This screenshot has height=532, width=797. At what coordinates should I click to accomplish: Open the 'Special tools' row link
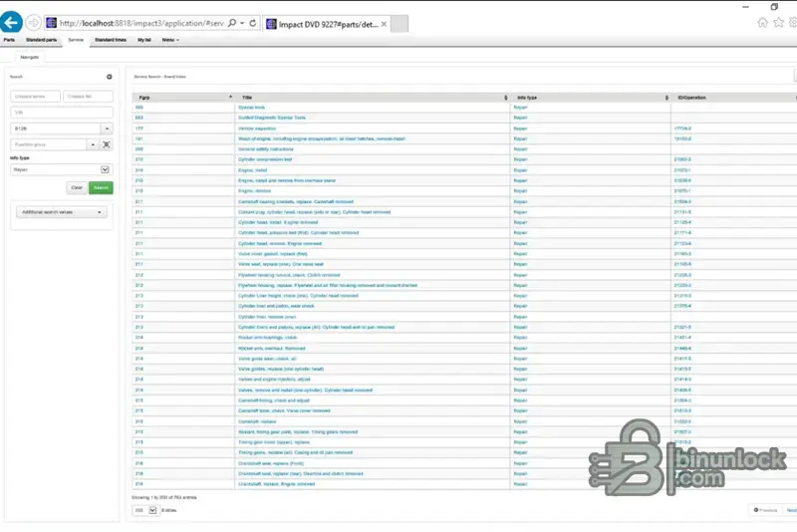tap(252, 108)
